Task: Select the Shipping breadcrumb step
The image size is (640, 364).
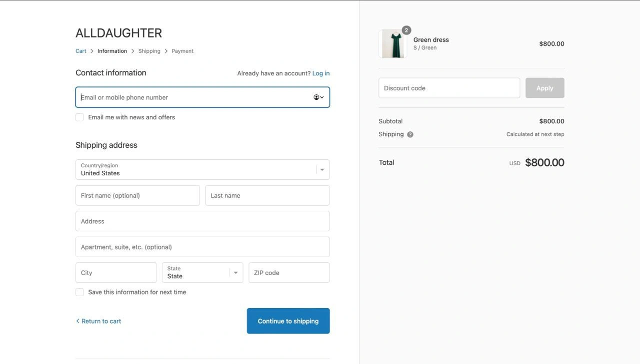Action: coord(149,51)
